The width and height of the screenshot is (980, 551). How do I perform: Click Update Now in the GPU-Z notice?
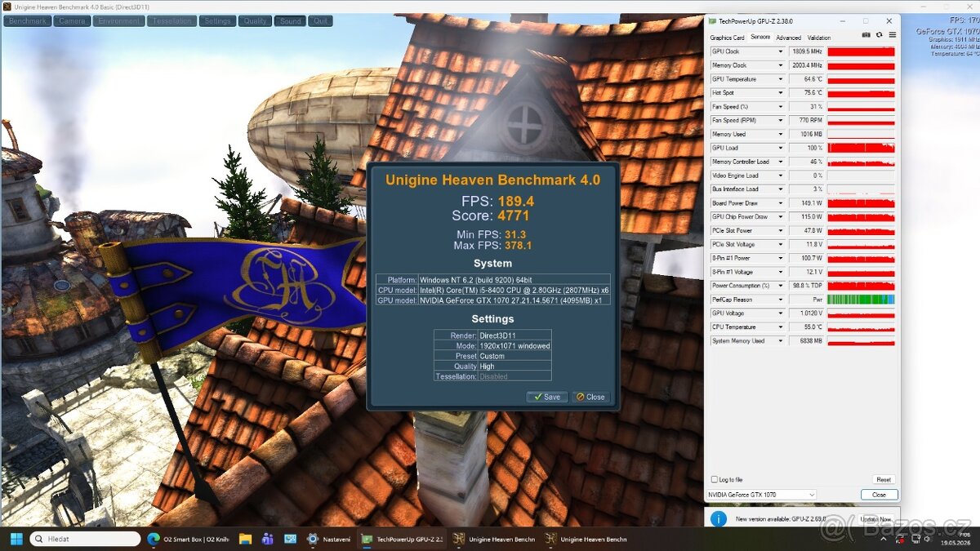pos(875,519)
